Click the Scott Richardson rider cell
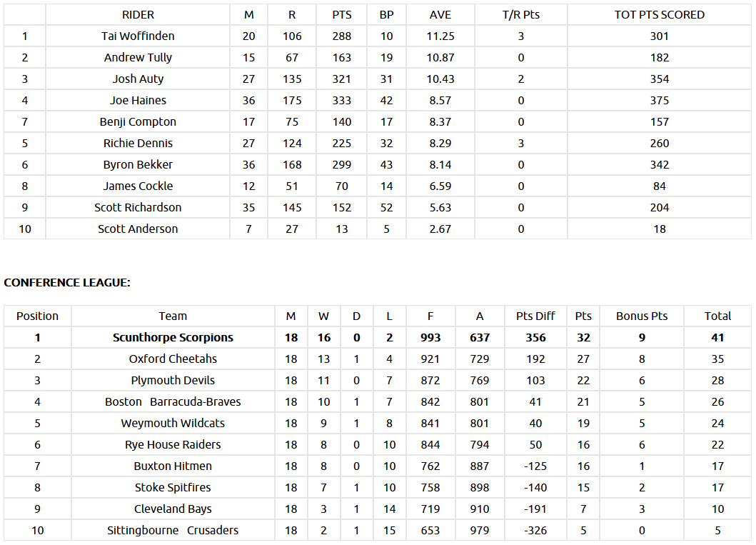This screenshot has width=756, height=545. coord(138,207)
